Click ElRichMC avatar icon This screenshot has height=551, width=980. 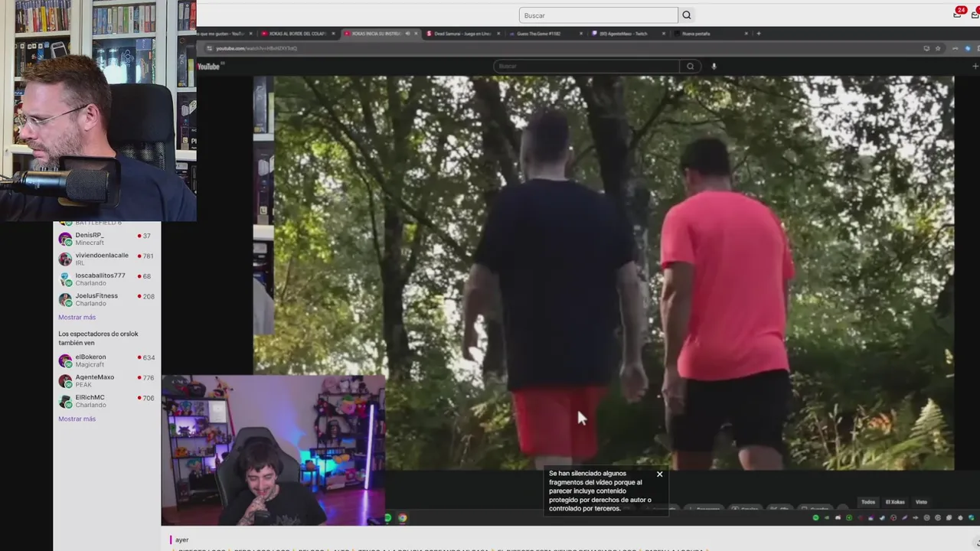tap(65, 401)
